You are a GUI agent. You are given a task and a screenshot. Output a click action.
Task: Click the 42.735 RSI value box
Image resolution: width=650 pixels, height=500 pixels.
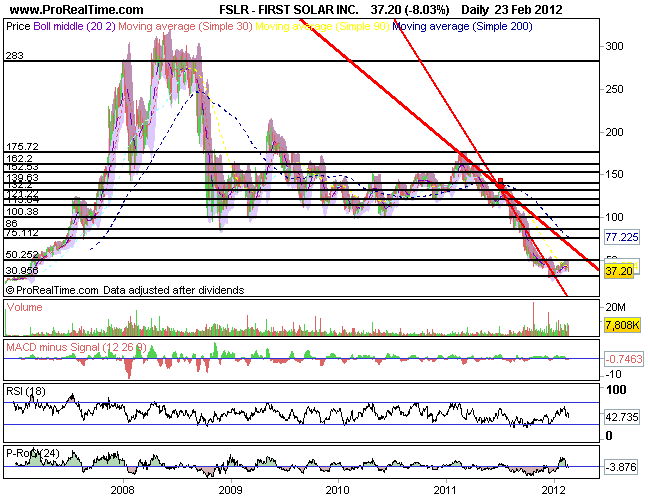tap(622, 417)
